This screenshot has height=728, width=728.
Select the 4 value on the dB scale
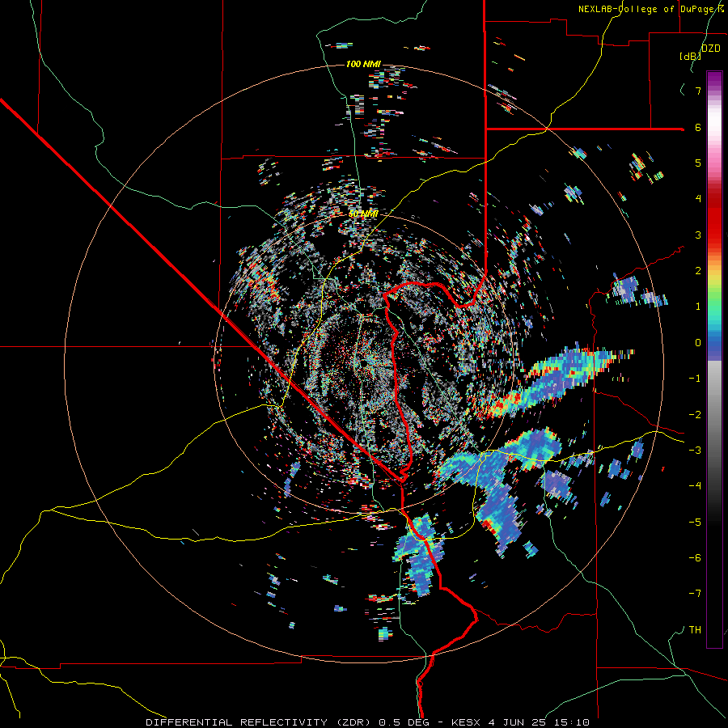[x=698, y=199]
